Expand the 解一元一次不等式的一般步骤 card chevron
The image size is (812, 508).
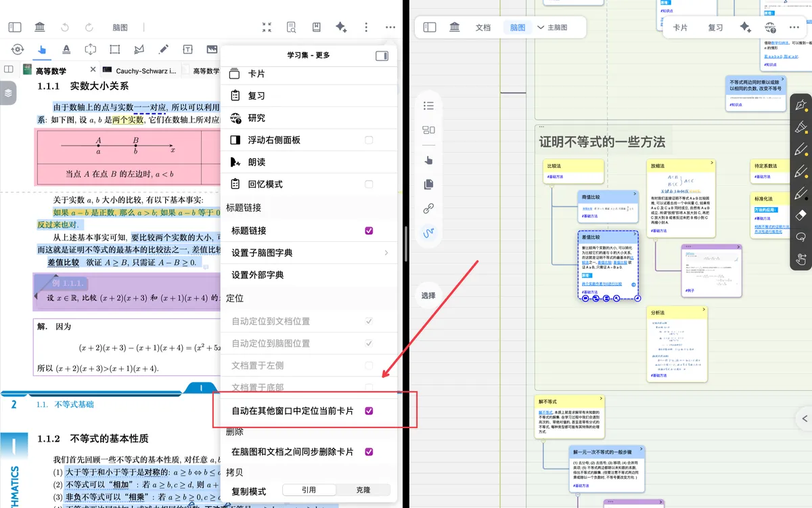(641, 450)
